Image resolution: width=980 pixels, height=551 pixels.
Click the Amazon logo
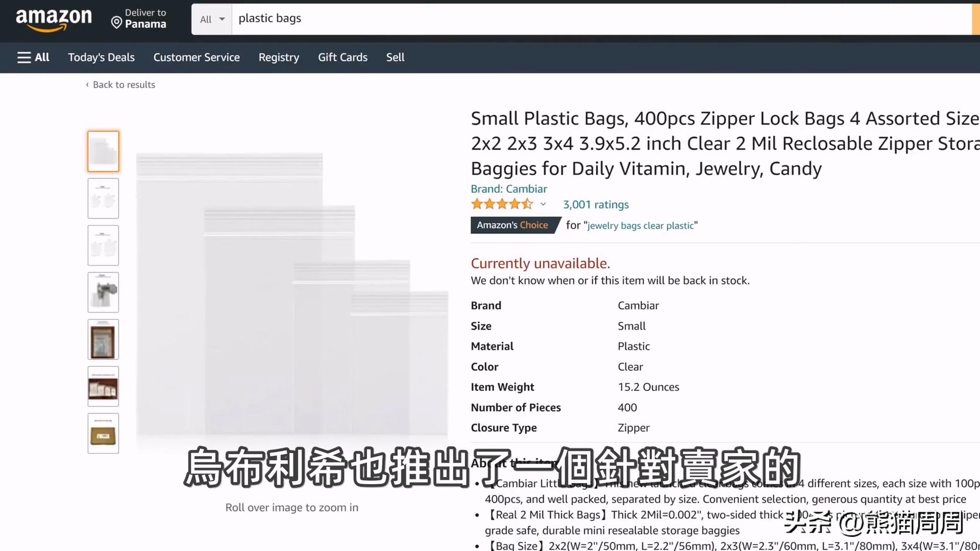pyautogui.click(x=54, y=20)
